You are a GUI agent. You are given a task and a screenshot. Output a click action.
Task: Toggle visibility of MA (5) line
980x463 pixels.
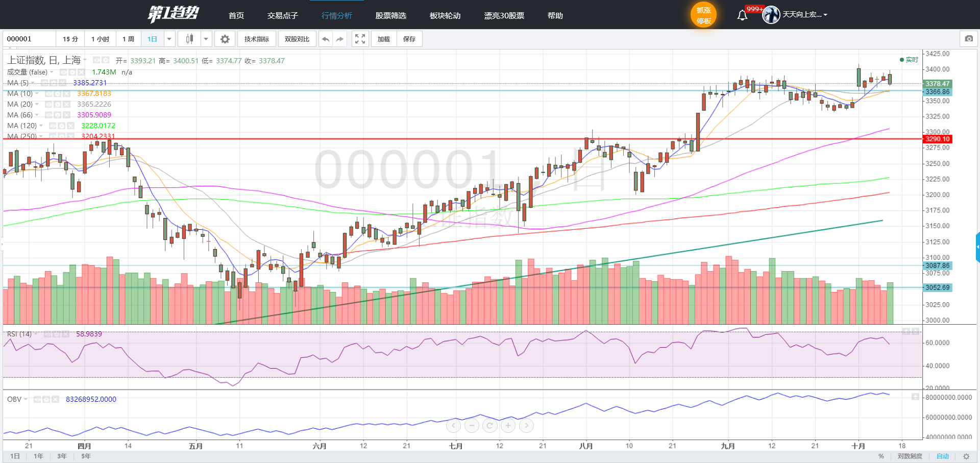[45, 83]
